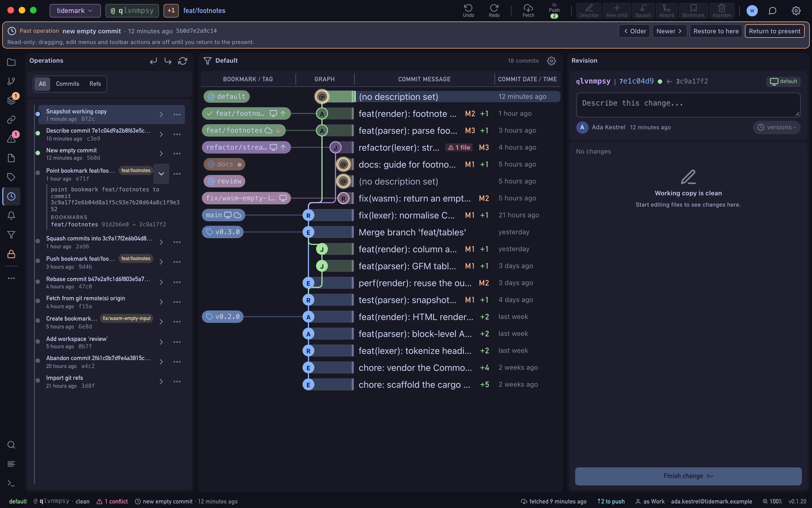The width and height of the screenshot is (812, 508).
Task: Click the v0.3.0 tag chip
Action: click(x=223, y=232)
